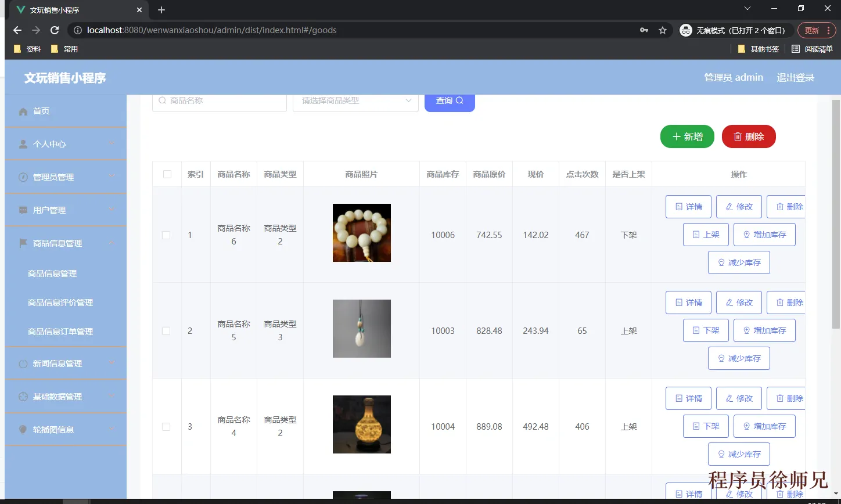The height and width of the screenshot is (504, 841).
Task: Open the 请选择商品类型 dropdown
Action: (355, 101)
